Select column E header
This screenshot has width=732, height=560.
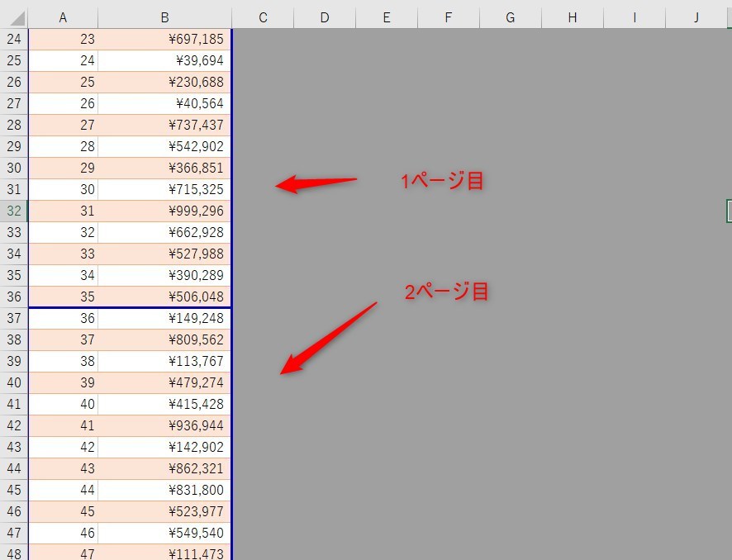[x=387, y=17]
